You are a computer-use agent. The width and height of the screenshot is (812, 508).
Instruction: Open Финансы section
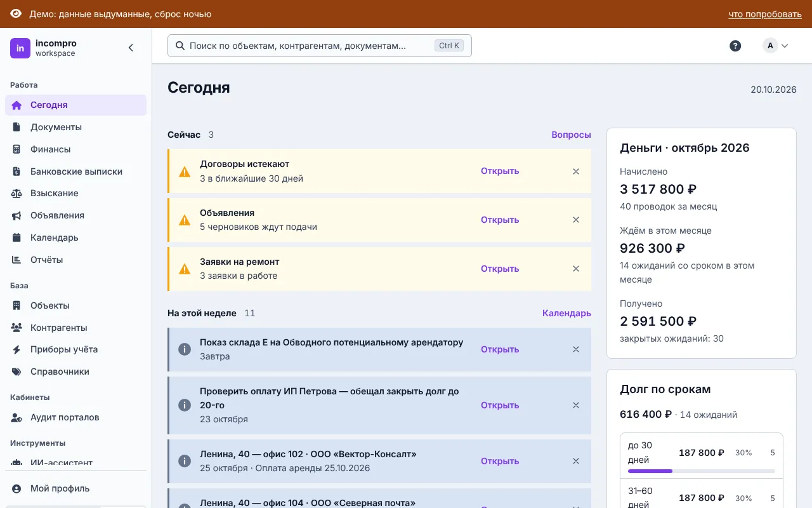[75, 149]
